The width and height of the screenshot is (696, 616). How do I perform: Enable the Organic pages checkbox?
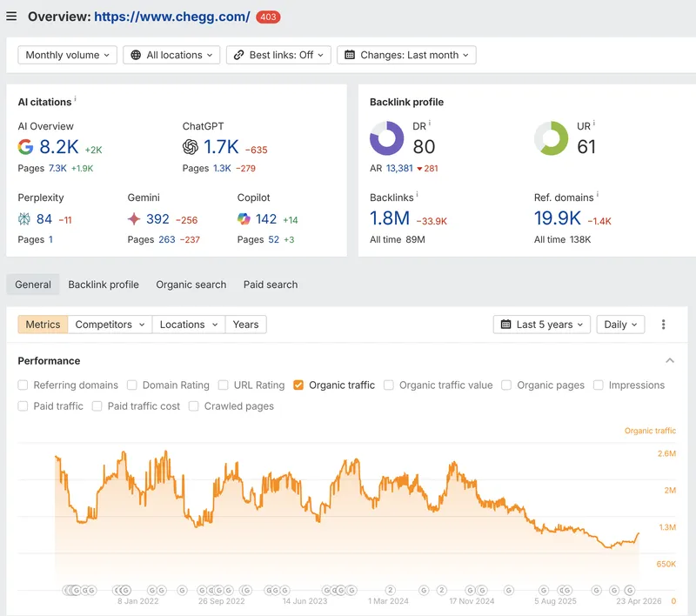point(506,385)
